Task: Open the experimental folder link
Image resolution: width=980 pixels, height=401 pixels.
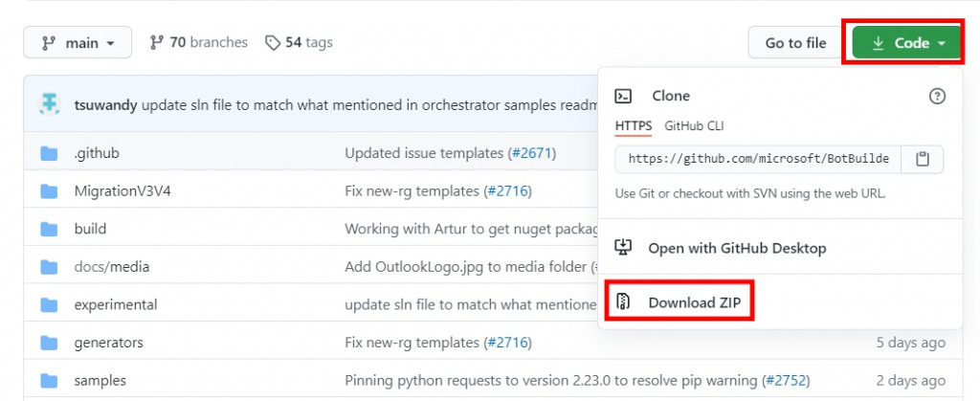Action: pyautogui.click(x=115, y=304)
